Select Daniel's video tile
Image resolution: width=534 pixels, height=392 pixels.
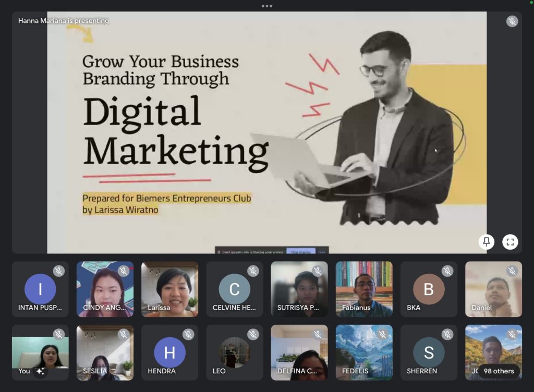click(x=493, y=289)
